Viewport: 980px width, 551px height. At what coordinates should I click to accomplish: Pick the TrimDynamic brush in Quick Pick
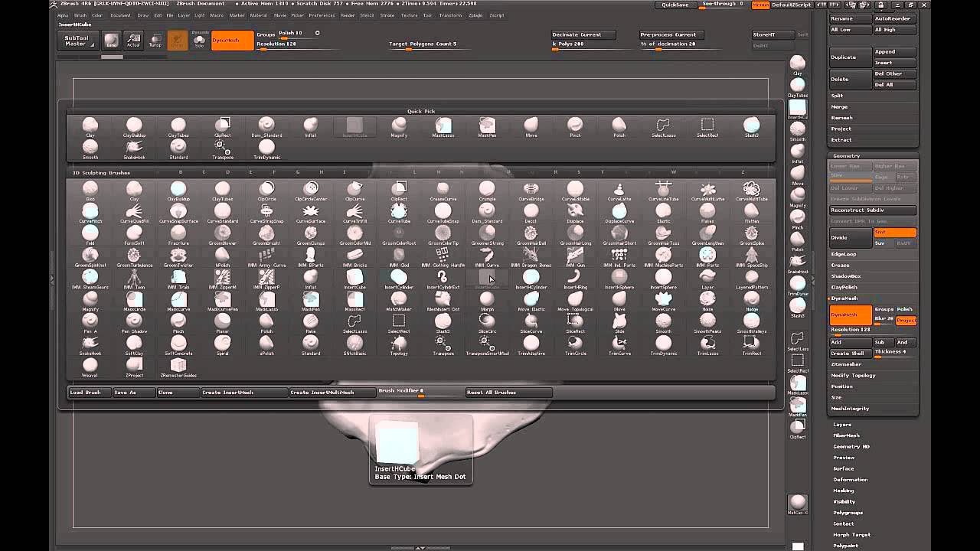tap(266, 149)
